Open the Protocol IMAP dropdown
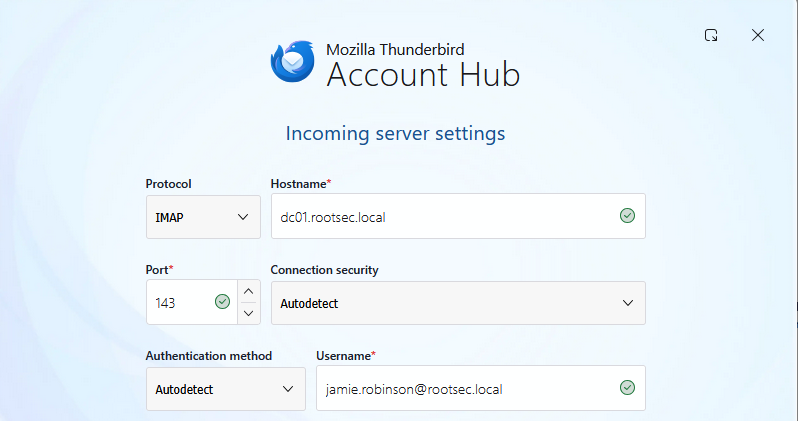 click(x=203, y=217)
